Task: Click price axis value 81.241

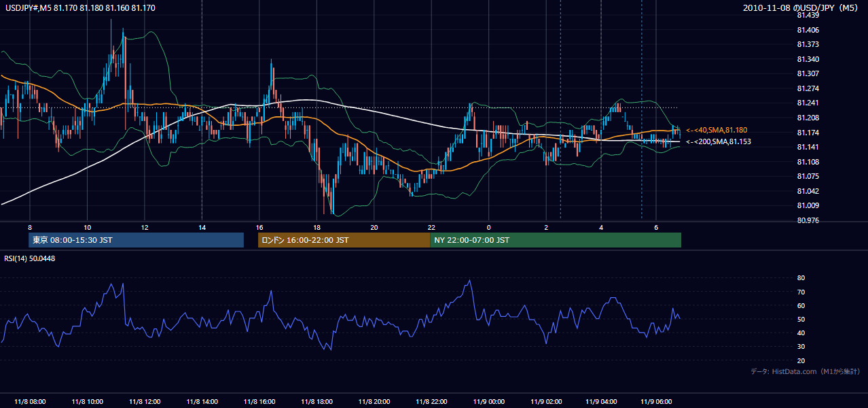Action: [x=808, y=103]
